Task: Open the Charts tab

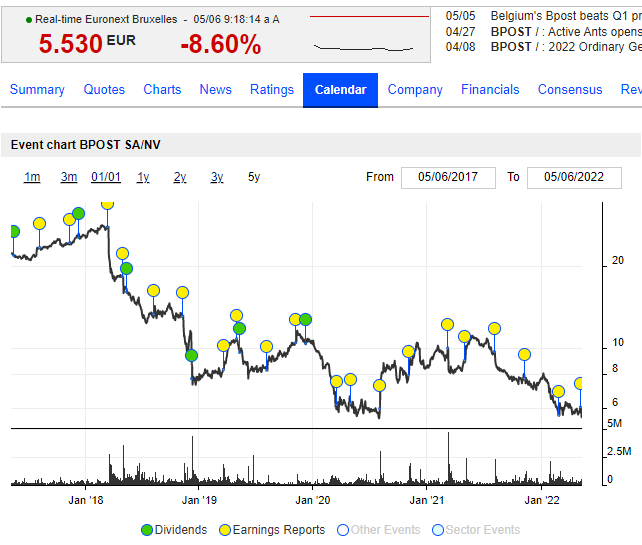Action: (x=162, y=90)
